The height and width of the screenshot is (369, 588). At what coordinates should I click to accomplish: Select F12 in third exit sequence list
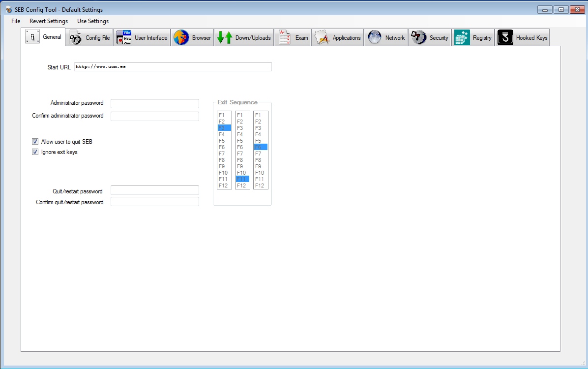pyautogui.click(x=260, y=185)
